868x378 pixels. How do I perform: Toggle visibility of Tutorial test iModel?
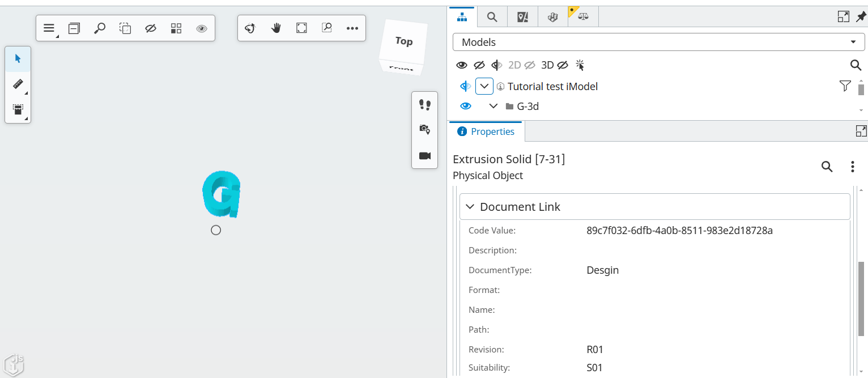[x=465, y=86]
